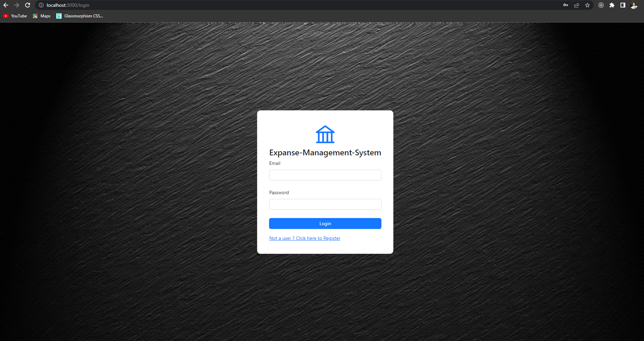644x341 pixels.
Task: Click the Register link
Action: click(x=304, y=238)
